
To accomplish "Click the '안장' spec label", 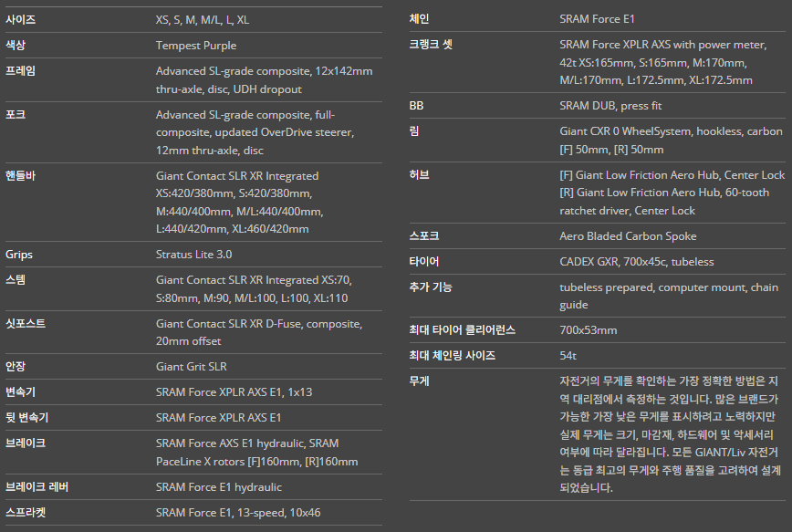I will click(x=16, y=366).
